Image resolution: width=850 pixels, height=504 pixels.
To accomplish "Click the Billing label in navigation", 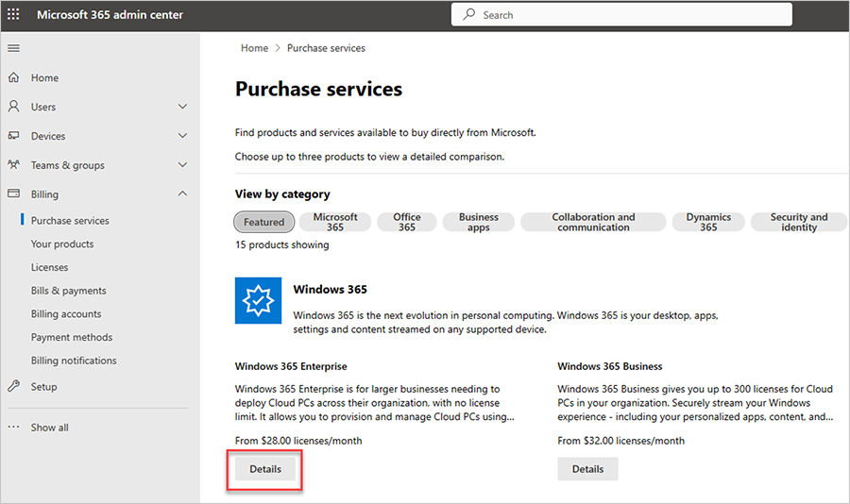I will [x=44, y=194].
